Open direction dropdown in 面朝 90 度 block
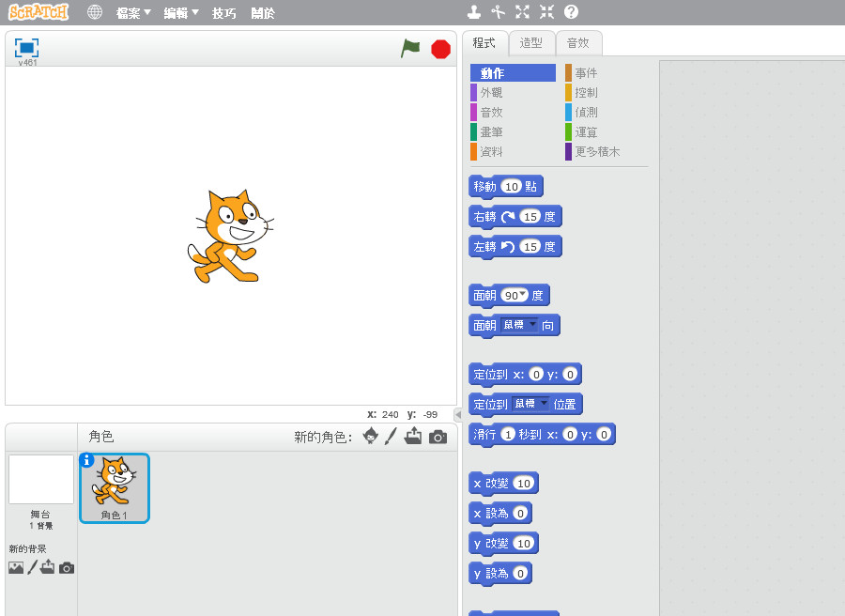 point(523,294)
